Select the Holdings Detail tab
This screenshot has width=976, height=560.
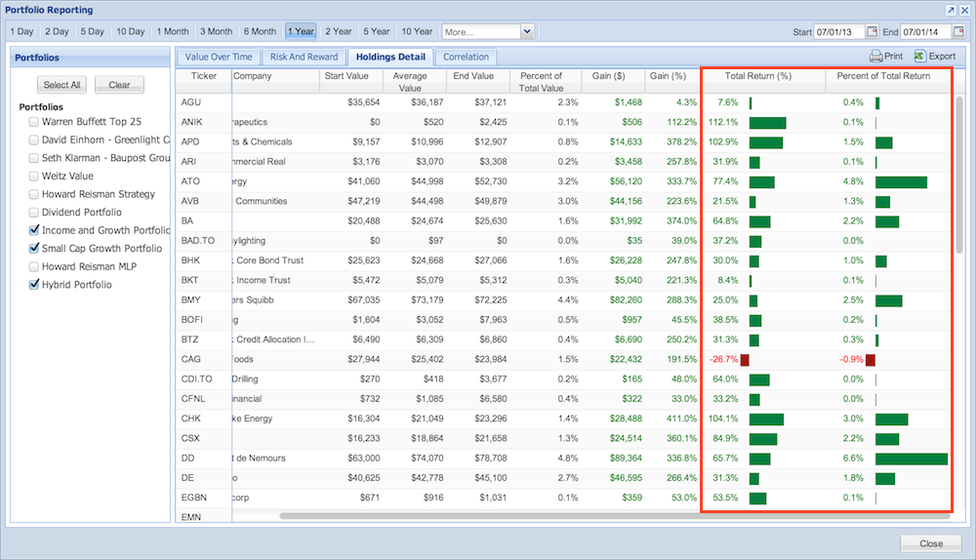391,57
